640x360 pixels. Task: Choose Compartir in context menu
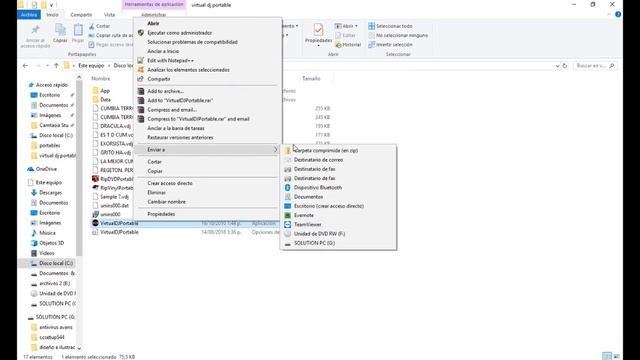tap(159, 79)
